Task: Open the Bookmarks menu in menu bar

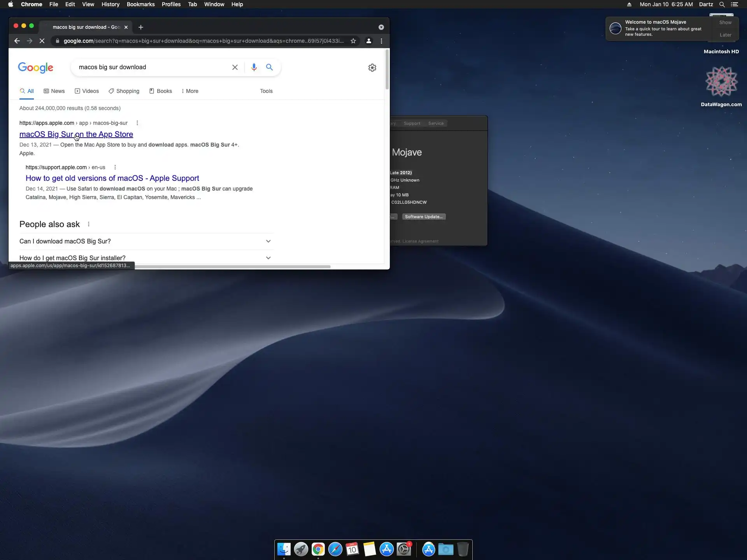Action: pyautogui.click(x=140, y=4)
